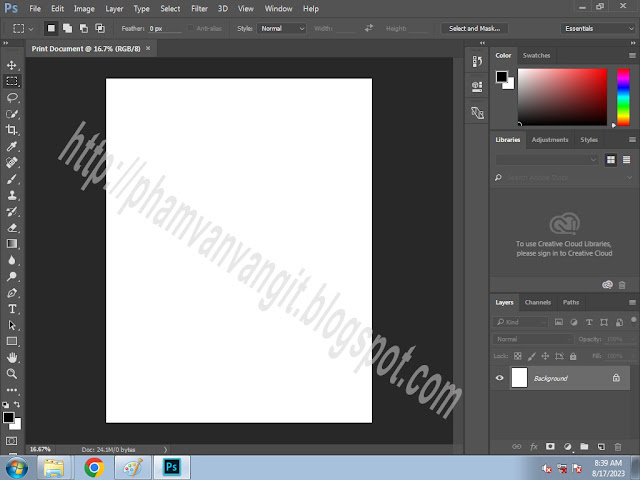Open the Filter menu
This screenshot has height=480, width=640.
tap(199, 9)
